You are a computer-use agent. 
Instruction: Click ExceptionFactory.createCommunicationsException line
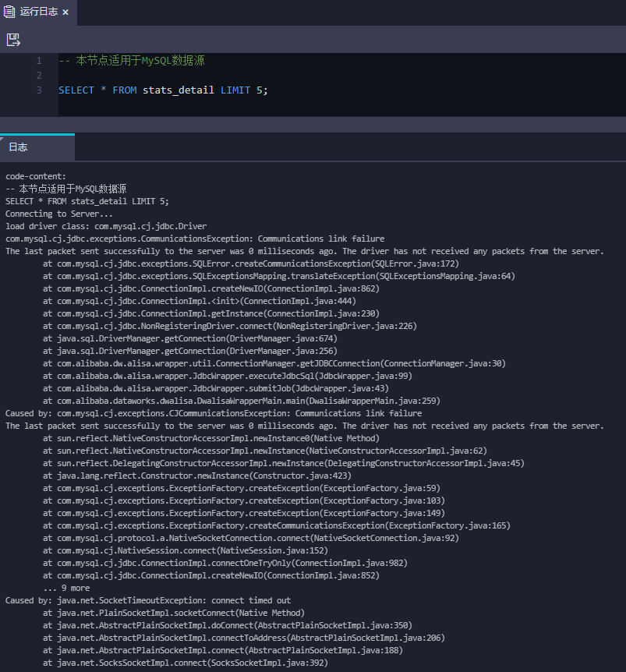[277, 525]
